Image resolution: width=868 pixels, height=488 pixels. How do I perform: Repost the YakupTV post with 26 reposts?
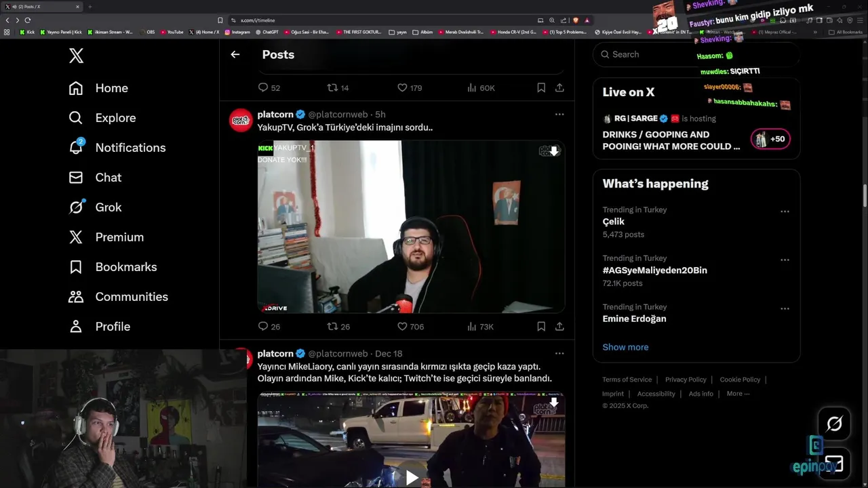tap(338, 327)
